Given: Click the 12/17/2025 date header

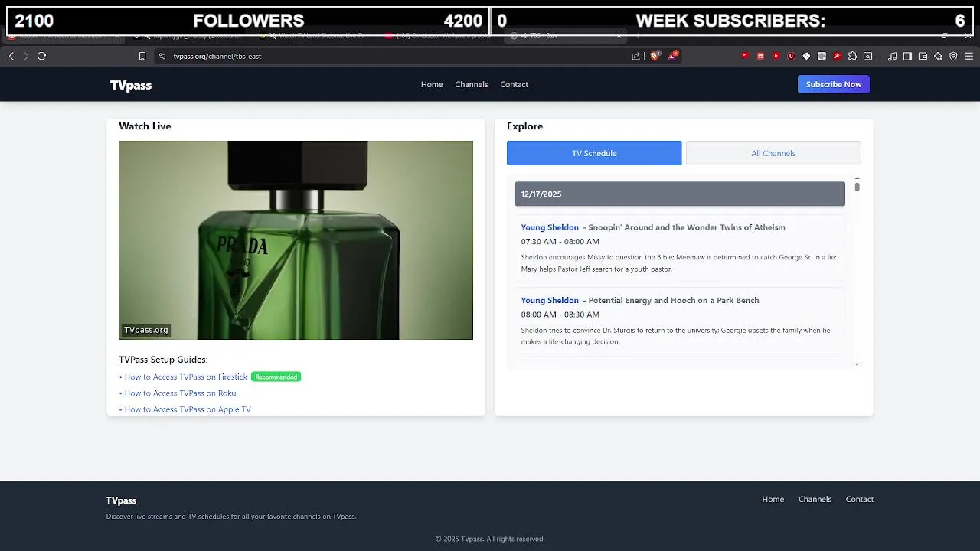Looking at the screenshot, I should click(680, 194).
